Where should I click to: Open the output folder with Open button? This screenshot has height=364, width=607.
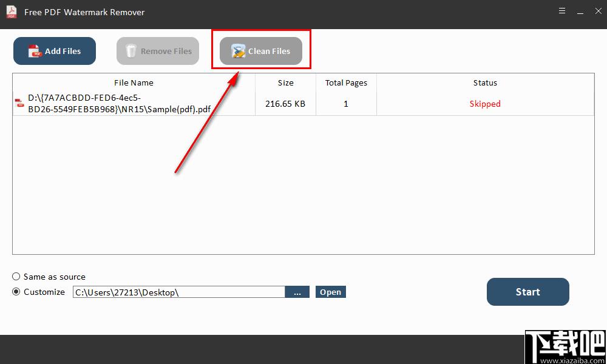(331, 292)
